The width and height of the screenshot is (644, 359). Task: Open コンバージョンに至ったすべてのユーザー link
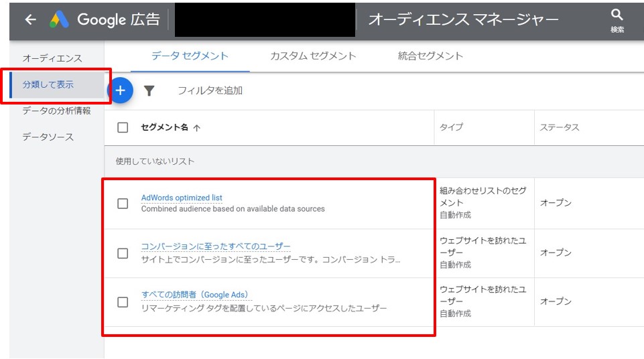[x=216, y=246]
